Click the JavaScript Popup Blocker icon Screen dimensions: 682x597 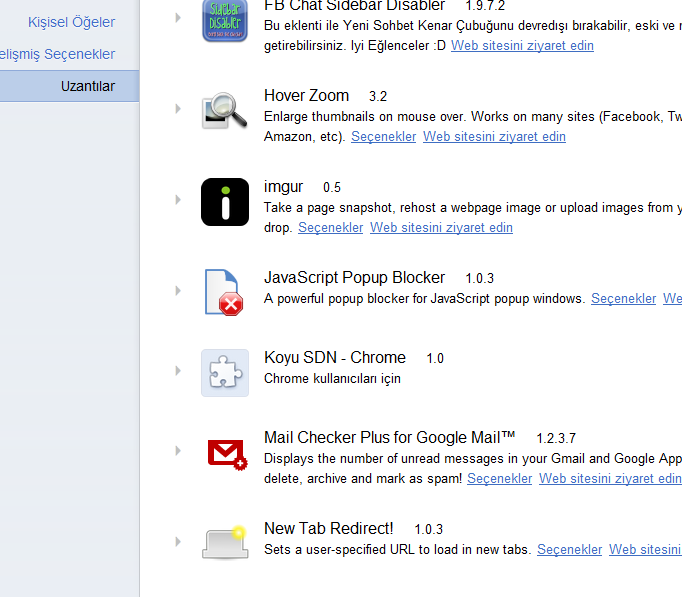point(224,292)
